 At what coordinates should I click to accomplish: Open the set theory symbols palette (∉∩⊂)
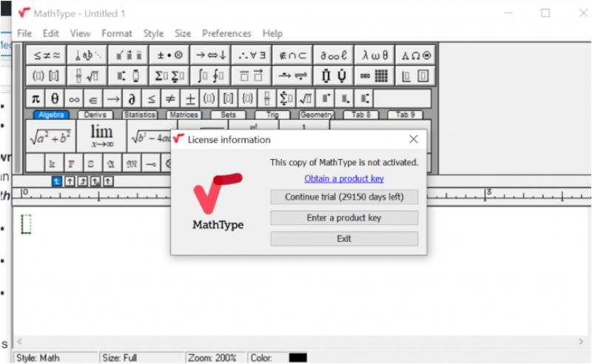click(x=292, y=55)
